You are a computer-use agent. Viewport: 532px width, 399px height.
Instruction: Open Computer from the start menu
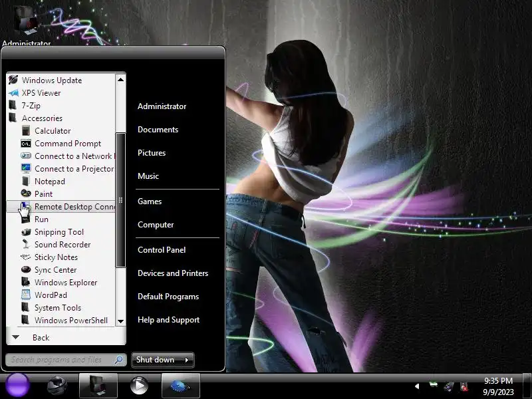click(156, 225)
